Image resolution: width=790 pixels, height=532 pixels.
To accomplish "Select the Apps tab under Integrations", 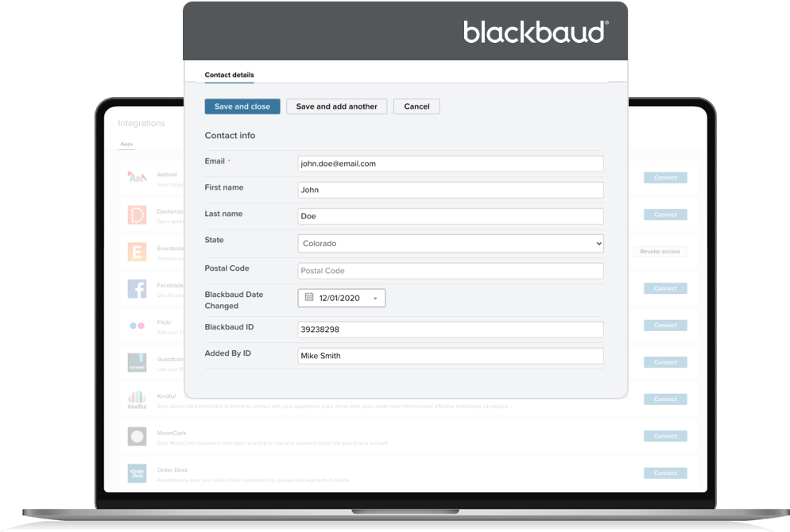I will (x=126, y=144).
